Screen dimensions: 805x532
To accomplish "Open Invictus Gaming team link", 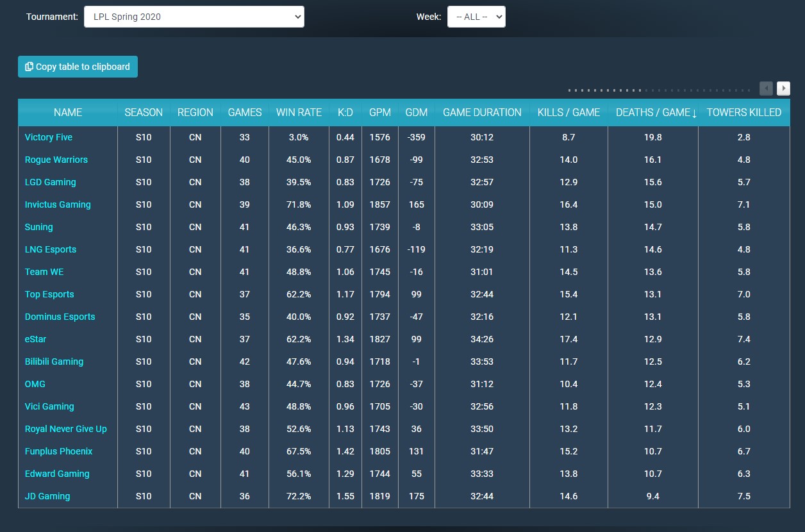I will point(58,204).
